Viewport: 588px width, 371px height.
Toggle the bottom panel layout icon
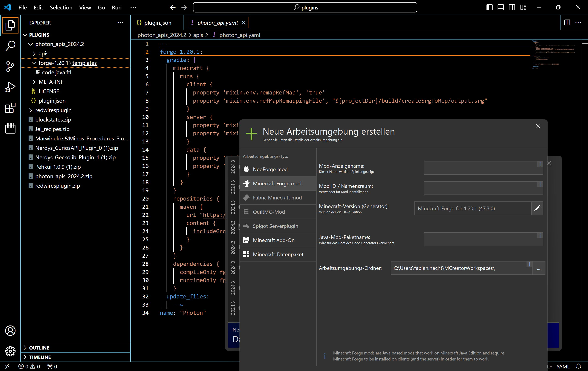[501, 8]
